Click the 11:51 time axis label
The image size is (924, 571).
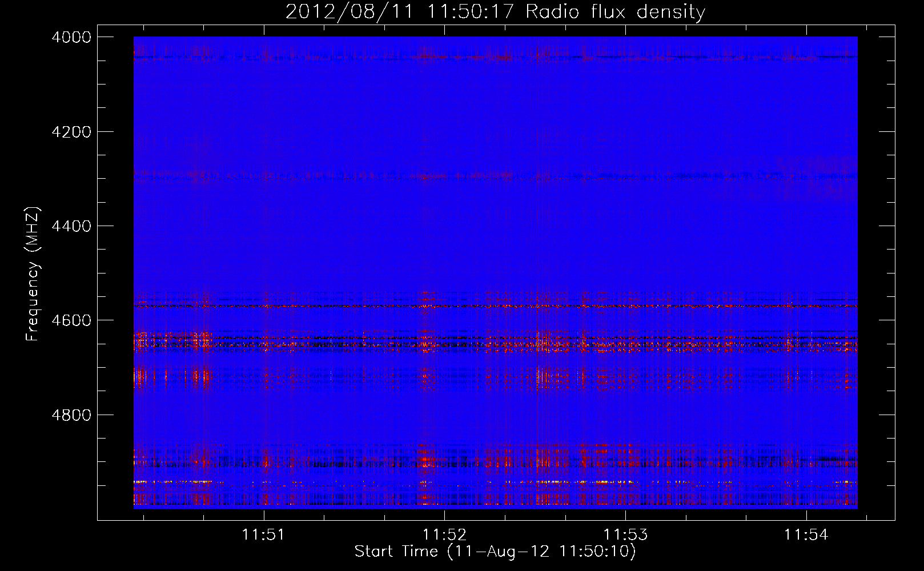tap(263, 534)
